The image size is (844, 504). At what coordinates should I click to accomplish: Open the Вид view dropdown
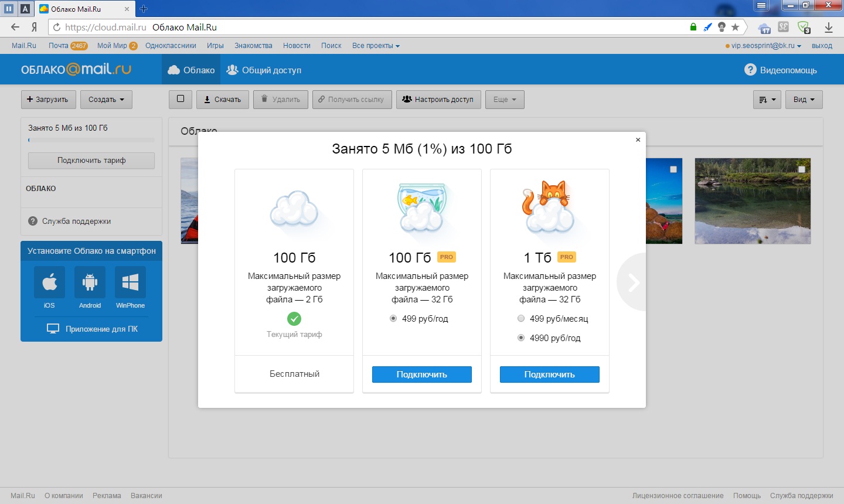coord(804,100)
